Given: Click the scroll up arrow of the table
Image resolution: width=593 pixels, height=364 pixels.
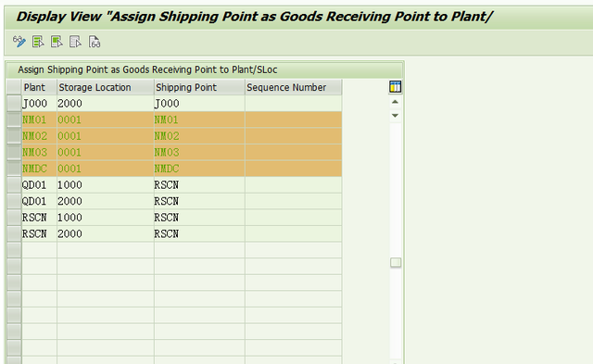Looking at the screenshot, I should click(396, 102).
